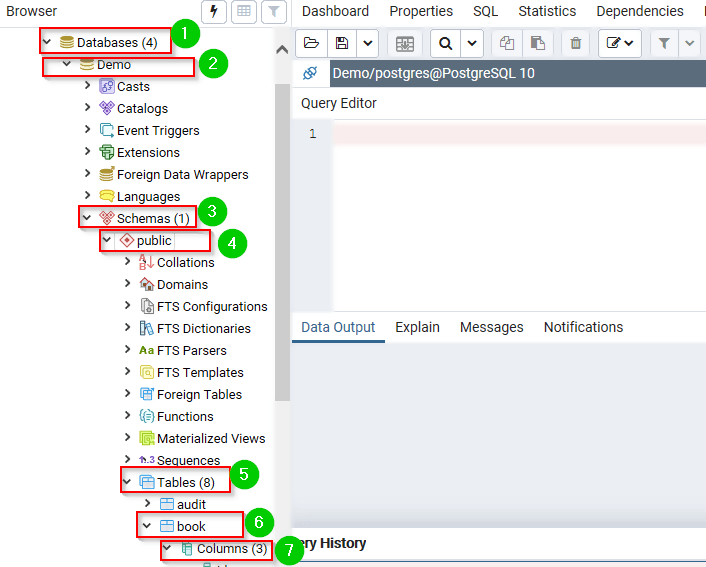Click the Find magnifier icon

(x=445, y=43)
